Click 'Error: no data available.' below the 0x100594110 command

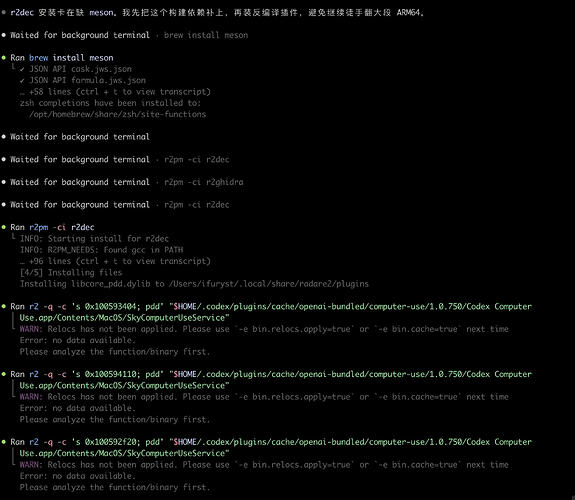point(77,408)
